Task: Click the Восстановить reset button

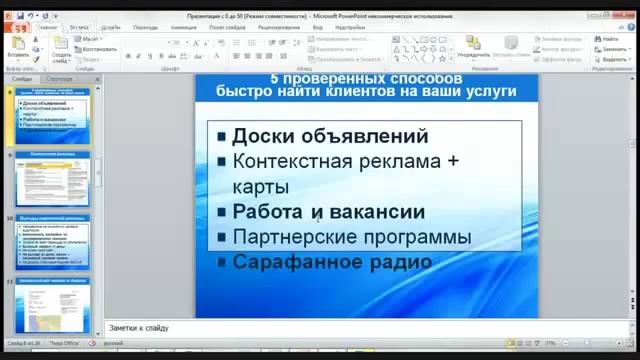Action: (96, 49)
